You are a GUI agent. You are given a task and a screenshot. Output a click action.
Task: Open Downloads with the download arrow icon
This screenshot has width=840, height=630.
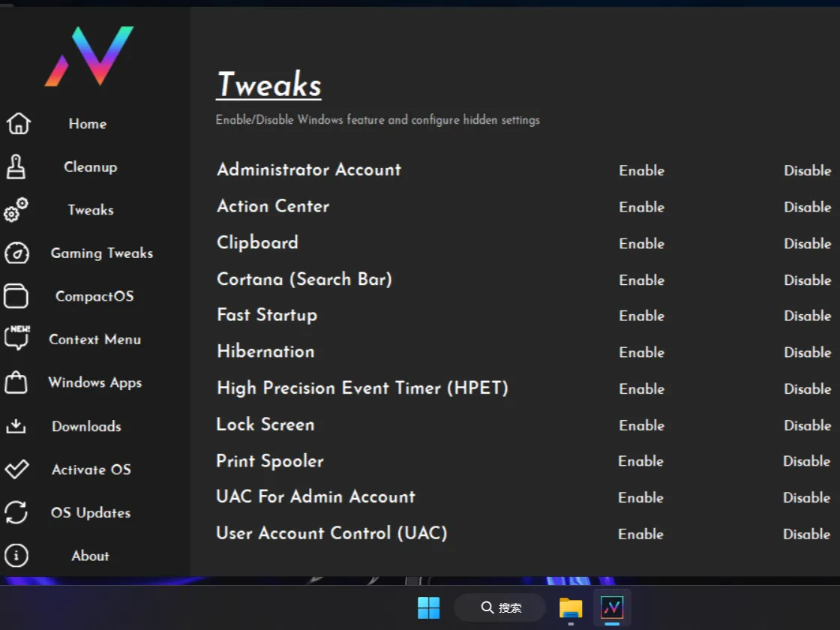16,426
